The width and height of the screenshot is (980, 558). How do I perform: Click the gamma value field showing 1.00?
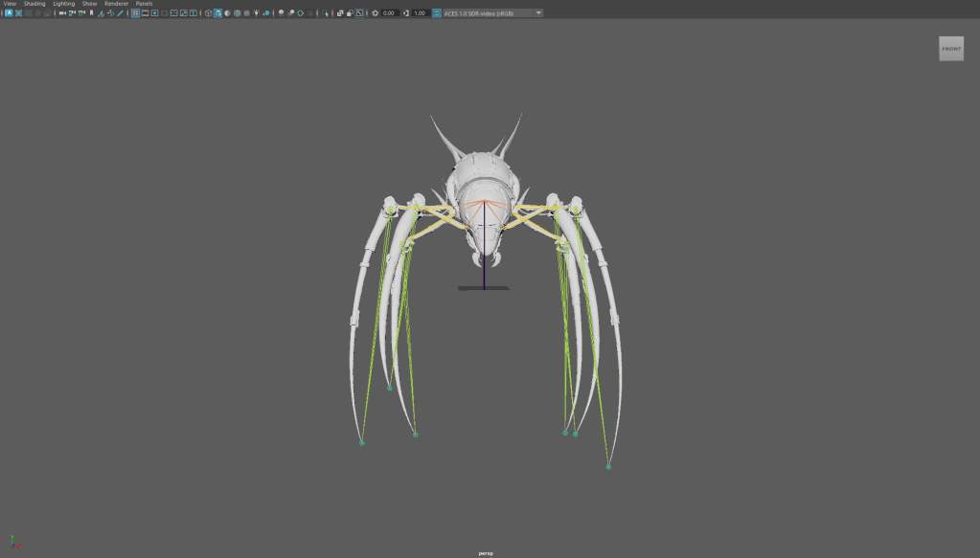420,13
